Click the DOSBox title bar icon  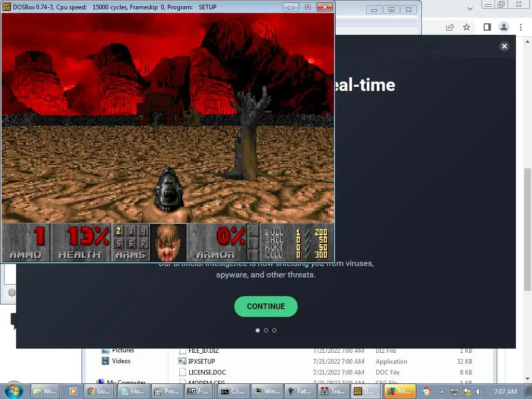click(x=7, y=7)
